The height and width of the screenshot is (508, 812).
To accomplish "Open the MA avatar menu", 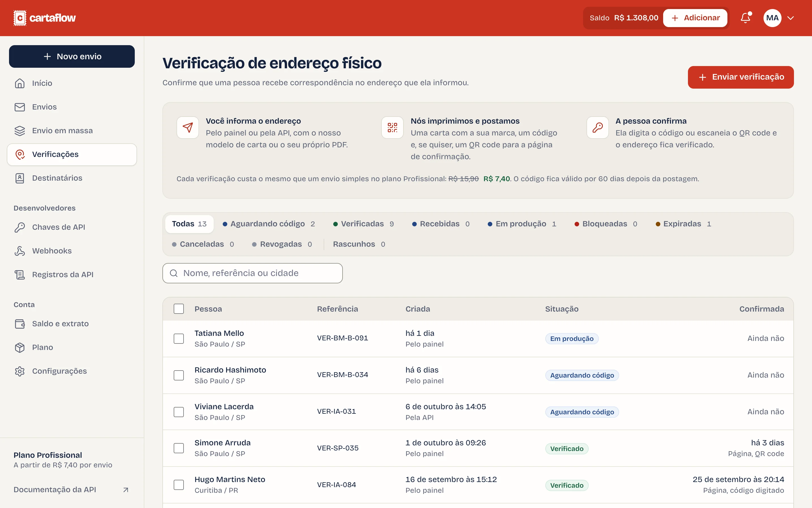I will point(773,18).
